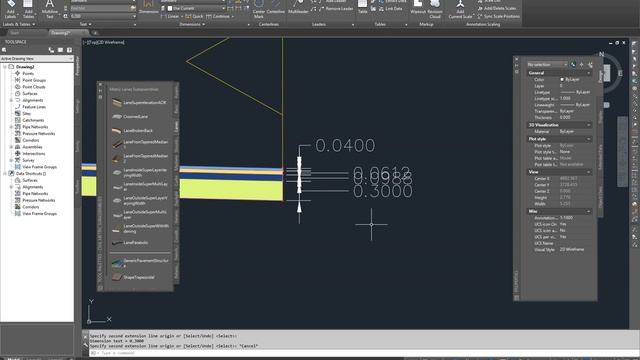This screenshot has width=640, height=360.
Task: Click the ViewCube compass North marker
Action: [x=601, y=54]
